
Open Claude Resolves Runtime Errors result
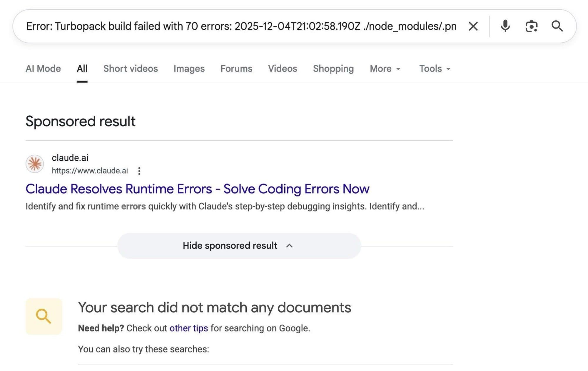pyautogui.click(x=198, y=189)
